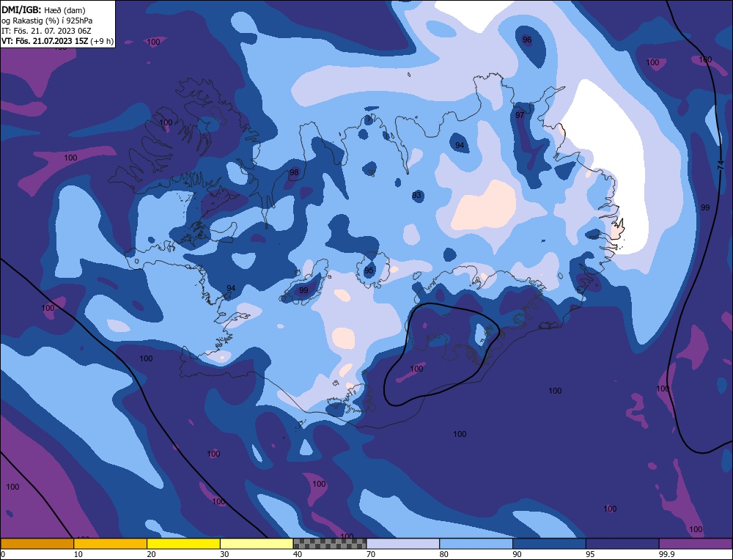Click the '74' height contour label
733x560 pixels.
click(721, 164)
